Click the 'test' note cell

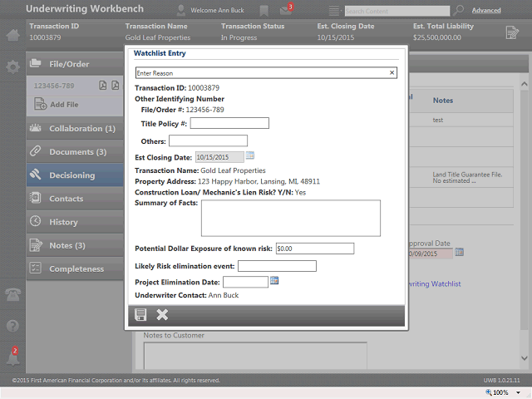point(438,120)
